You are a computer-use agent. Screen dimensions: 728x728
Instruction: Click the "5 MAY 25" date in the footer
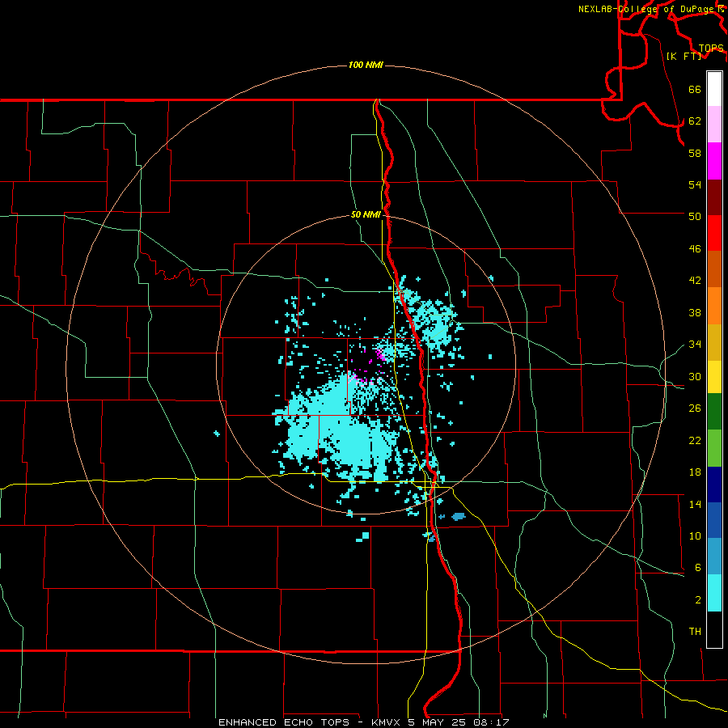click(x=437, y=722)
